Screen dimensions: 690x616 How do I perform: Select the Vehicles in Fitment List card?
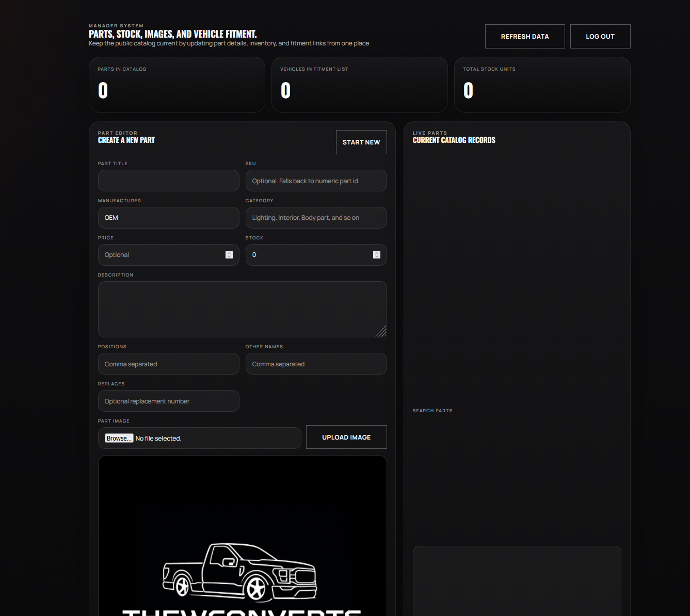pyautogui.click(x=360, y=85)
